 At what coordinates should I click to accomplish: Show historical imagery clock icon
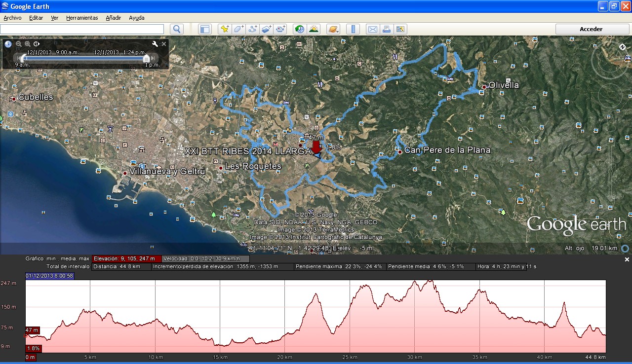click(x=299, y=29)
